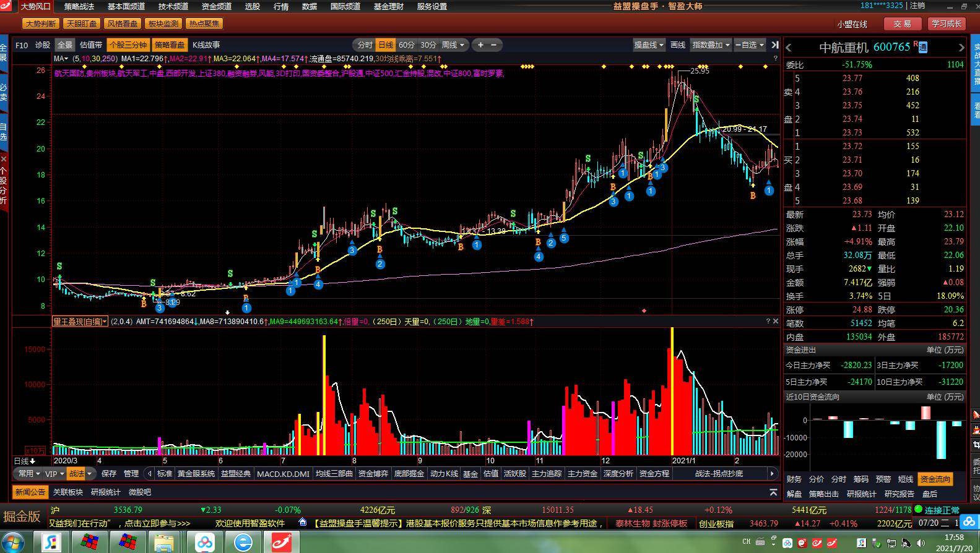Open Internet Explorer from taskbar
Image resolution: width=980 pixels, height=553 pixels.
pyautogui.click(x=243, y=542)
